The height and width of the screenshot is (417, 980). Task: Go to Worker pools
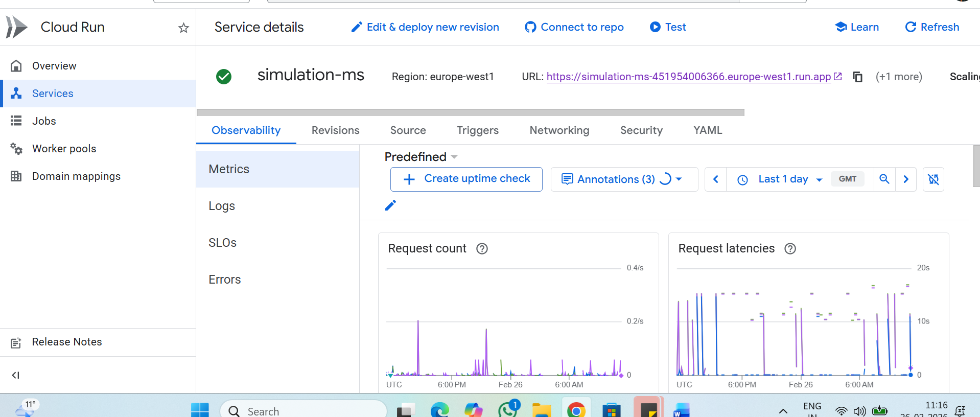98,149
